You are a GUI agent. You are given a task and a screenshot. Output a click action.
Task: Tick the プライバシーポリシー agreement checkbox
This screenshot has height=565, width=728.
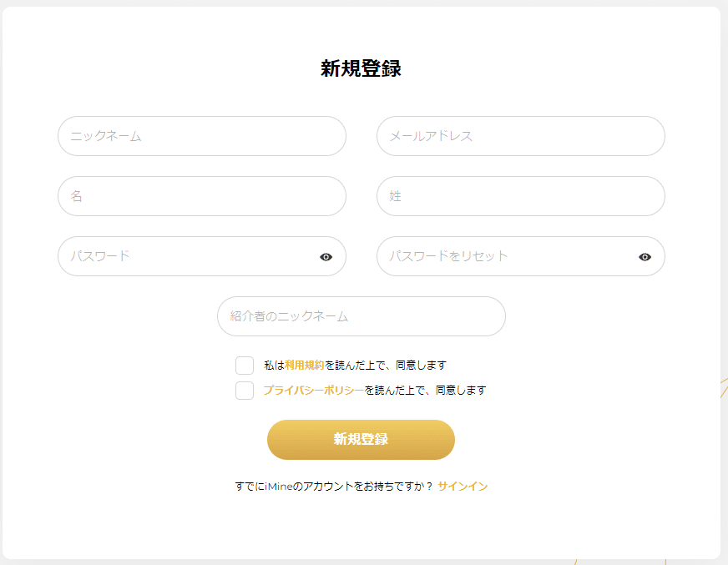click(x=245, y=391)
